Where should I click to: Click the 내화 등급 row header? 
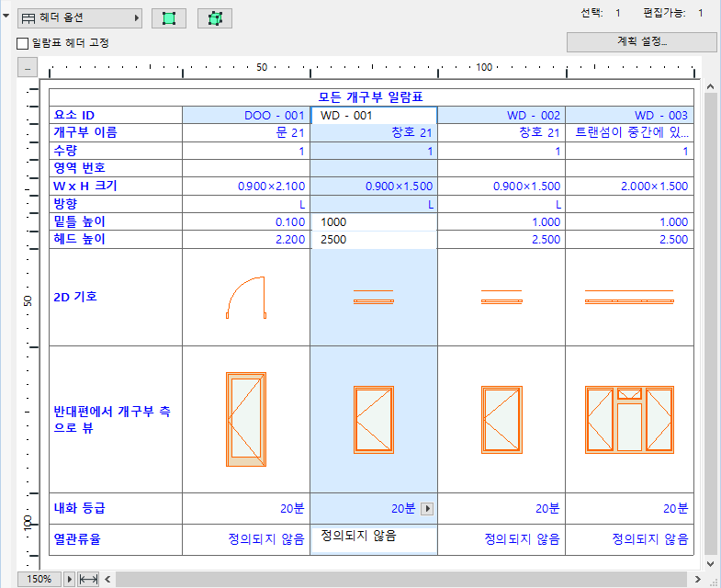[116, 509]
